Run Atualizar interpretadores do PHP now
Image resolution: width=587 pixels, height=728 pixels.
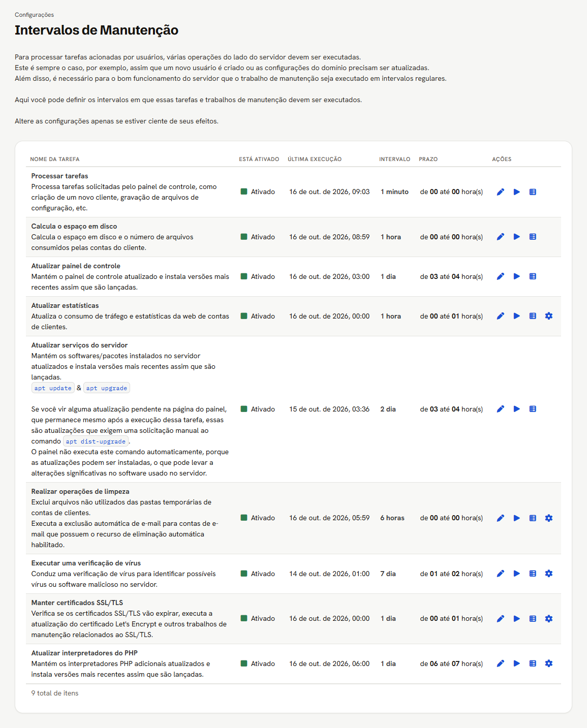[x=517, y=663]
